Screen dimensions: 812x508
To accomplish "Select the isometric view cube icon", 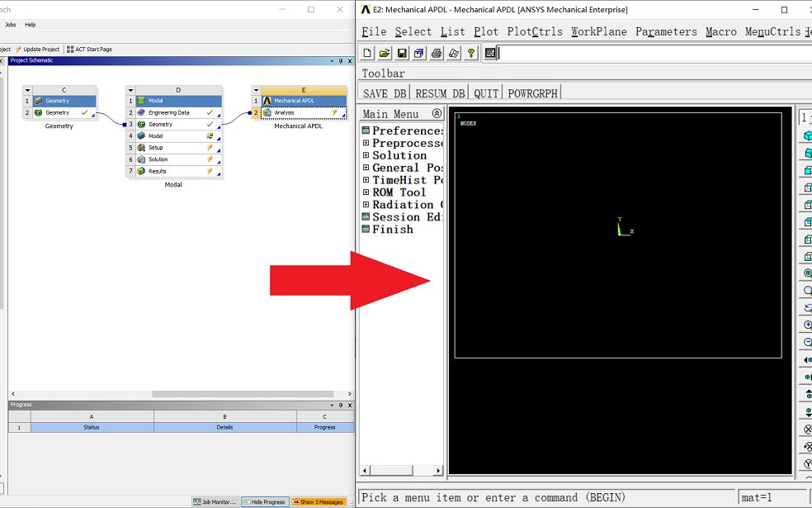I will pyautogui.click(x=807, y=135).
